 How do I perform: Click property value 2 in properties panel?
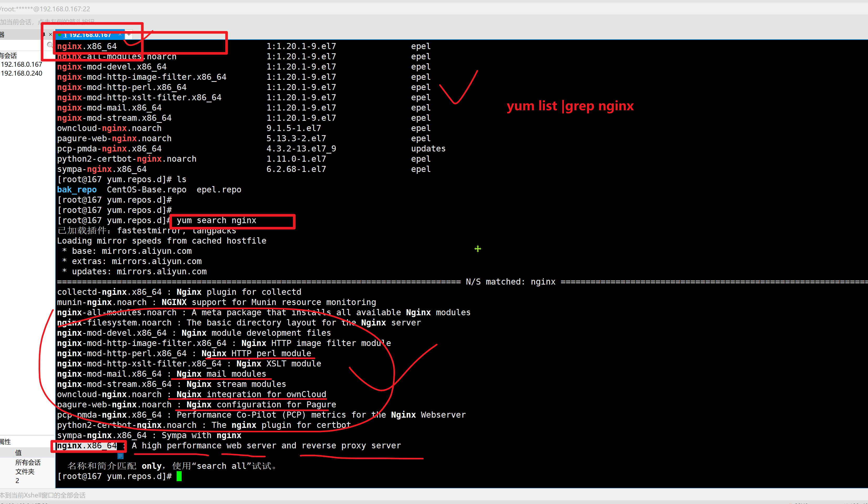point(17,481)
